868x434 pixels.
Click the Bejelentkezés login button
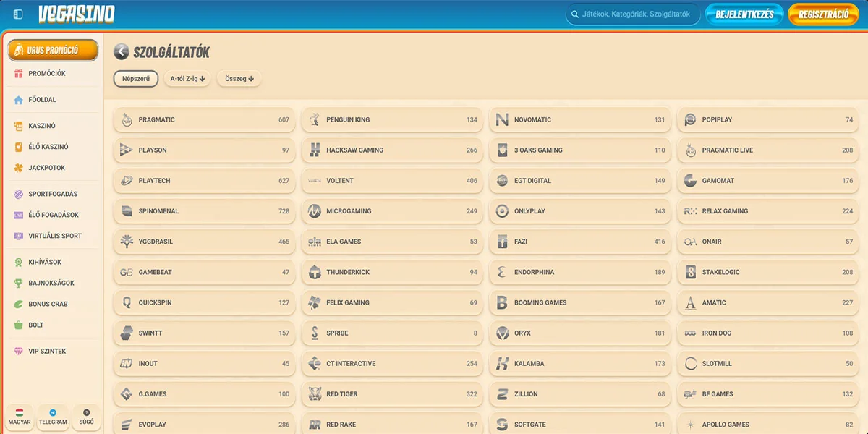pos(744,14)
